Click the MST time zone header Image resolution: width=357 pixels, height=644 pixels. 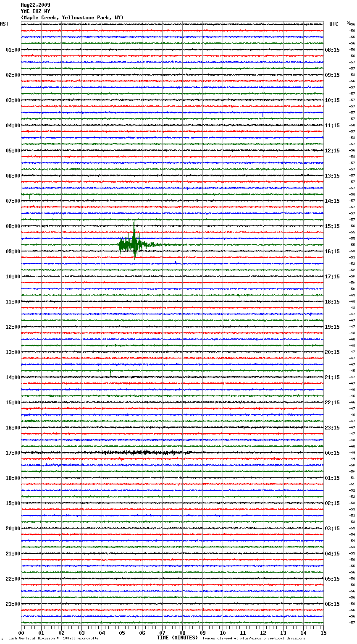(x=4, y=24)
